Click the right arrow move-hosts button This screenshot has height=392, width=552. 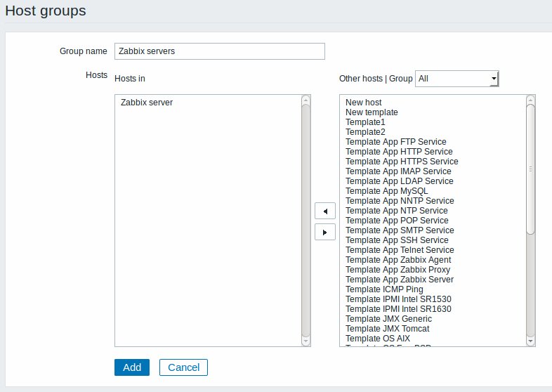pyautogui.click(x=325, y=232)
